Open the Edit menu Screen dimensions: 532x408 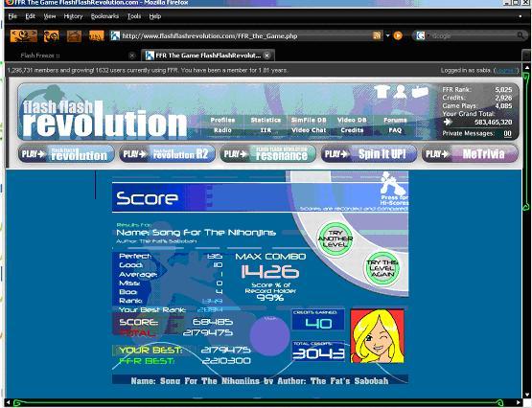31,16
